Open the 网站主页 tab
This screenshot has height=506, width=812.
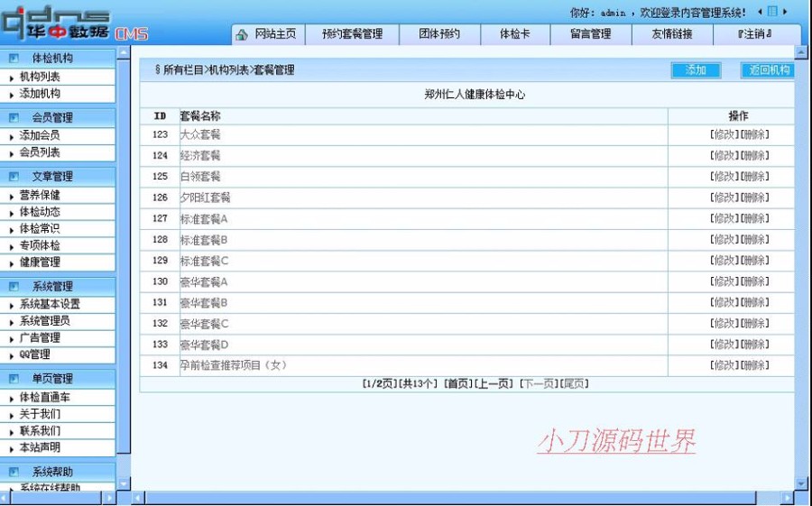275,34
